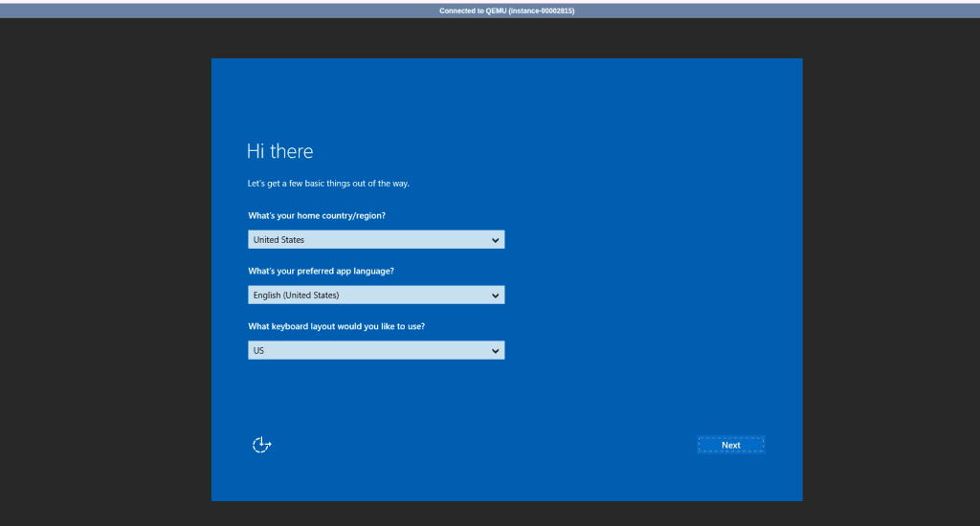980x526 pixels.
Task: Open the preferred app language dropdown
Action: pos(376,295)
